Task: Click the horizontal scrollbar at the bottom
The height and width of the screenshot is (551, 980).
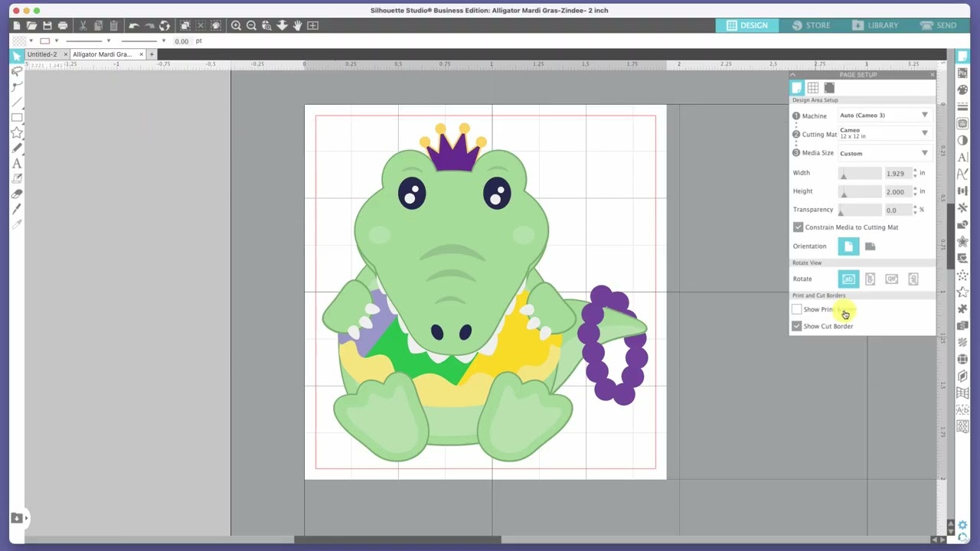Action: [397, 540]
